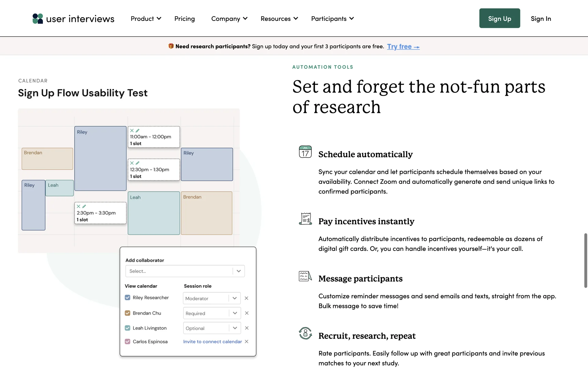Open the Moderator session role dropdown

pyautogui.click(x=212, y=298)
